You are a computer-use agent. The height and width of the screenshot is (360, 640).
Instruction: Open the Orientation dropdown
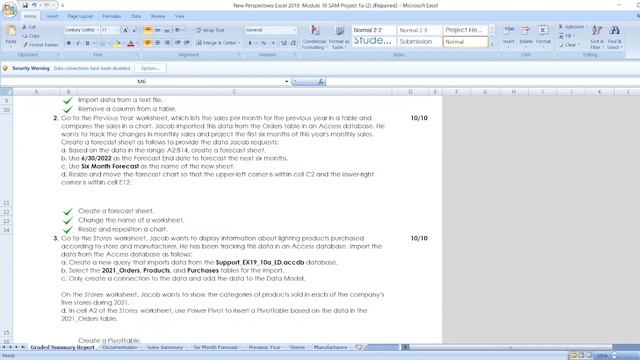[179, 30]
